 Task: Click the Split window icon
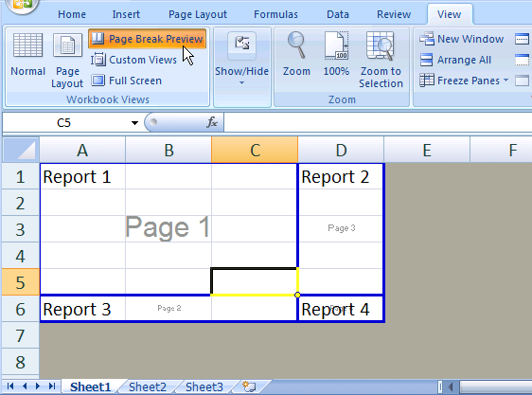click(523, 39)
